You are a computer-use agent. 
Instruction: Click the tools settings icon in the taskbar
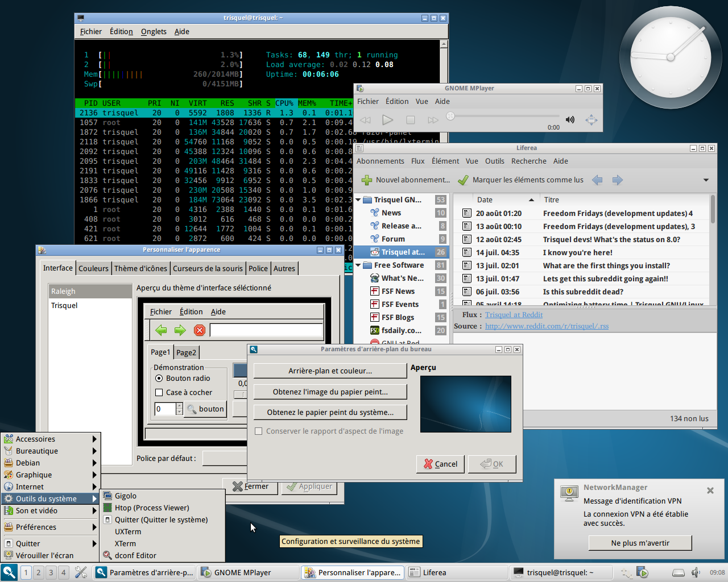(x=81, y=572)
